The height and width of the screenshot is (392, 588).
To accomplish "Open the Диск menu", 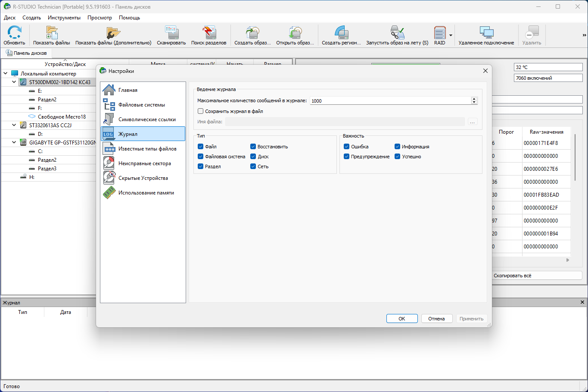I will coord(9,18).
